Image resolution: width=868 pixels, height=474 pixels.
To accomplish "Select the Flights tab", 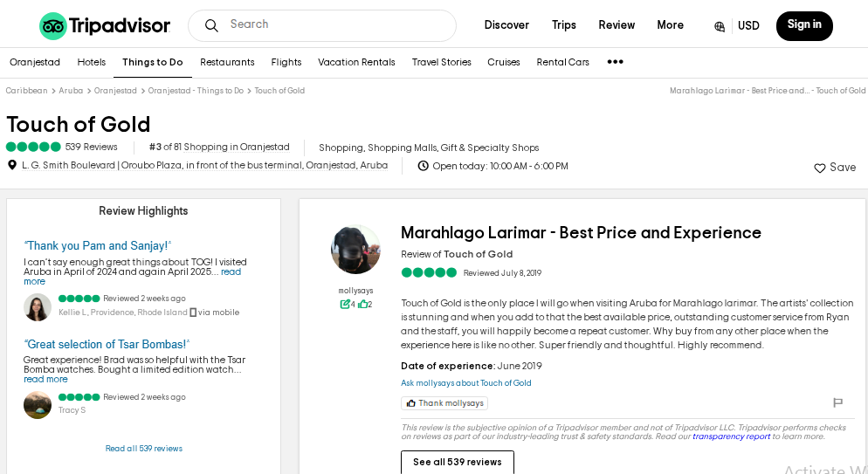I will coord(286,62).
